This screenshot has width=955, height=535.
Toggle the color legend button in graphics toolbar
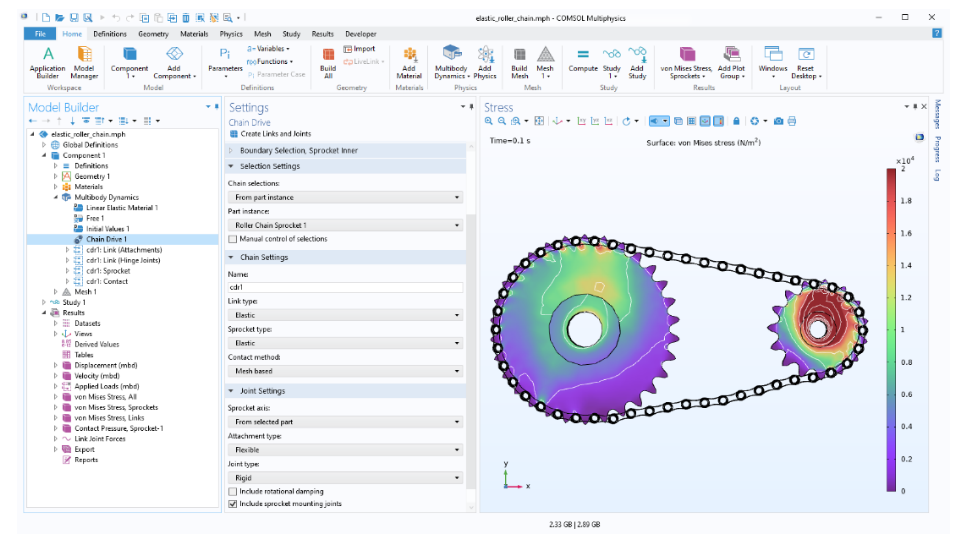click(x=719, y=121)
